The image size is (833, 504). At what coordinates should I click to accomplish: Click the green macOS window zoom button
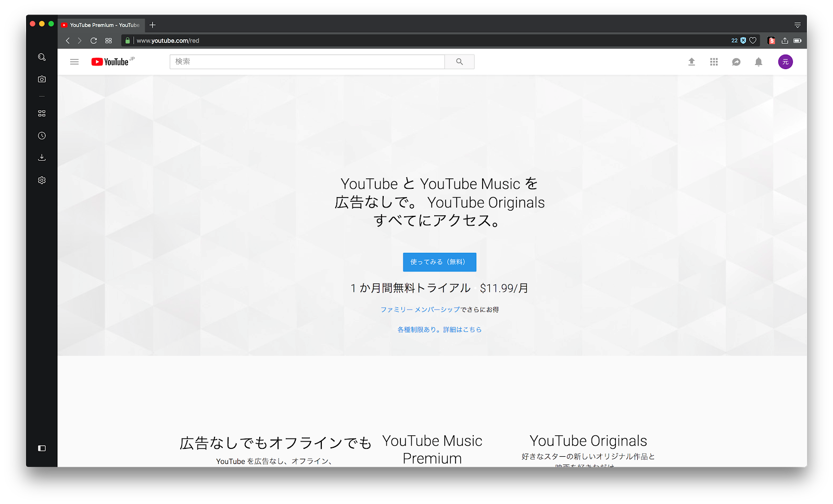pos(51,24)
